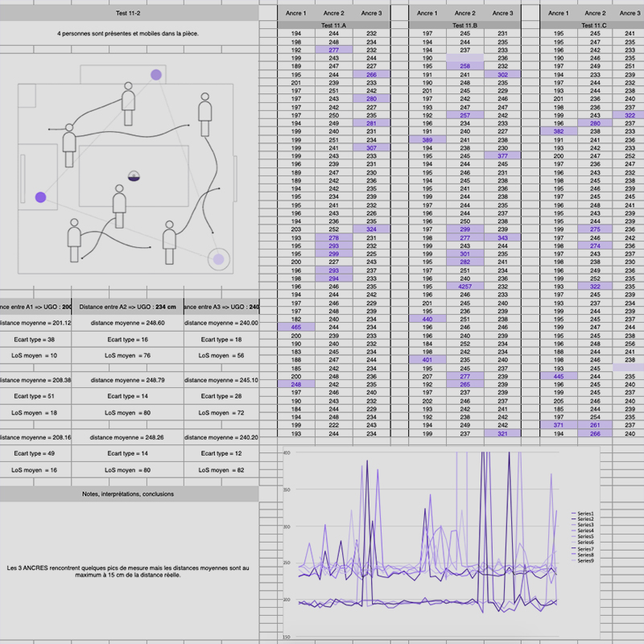Click the "Ancre 2" header above Test 11.B
The height and width of the screenshot is (644, 644).
click(x=465, y=13)
